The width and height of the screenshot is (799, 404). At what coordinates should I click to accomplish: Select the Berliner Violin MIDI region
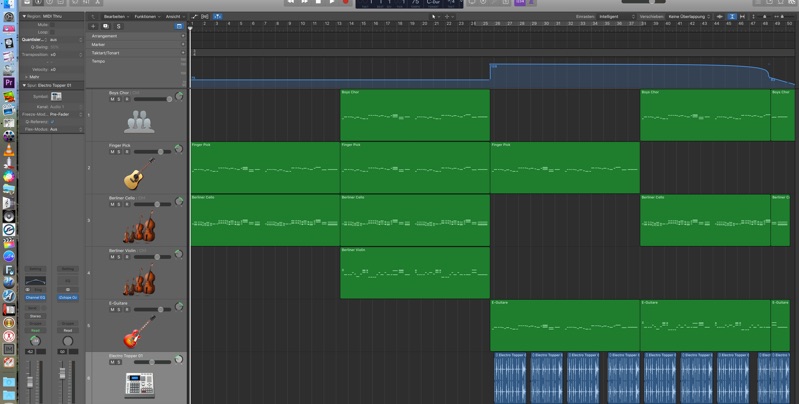[x=415, y=273]
